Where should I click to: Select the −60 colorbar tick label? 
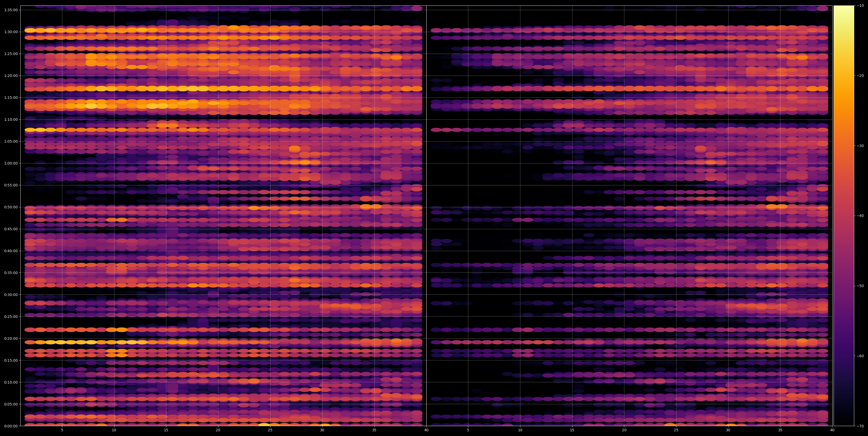(860, 356)
